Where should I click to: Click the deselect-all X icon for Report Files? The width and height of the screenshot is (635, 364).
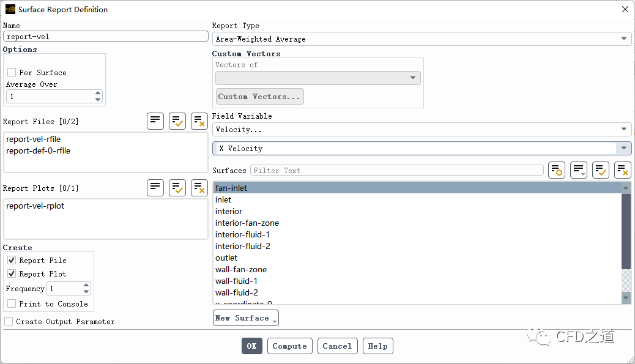pyautogui.click(x=199, y=121)
